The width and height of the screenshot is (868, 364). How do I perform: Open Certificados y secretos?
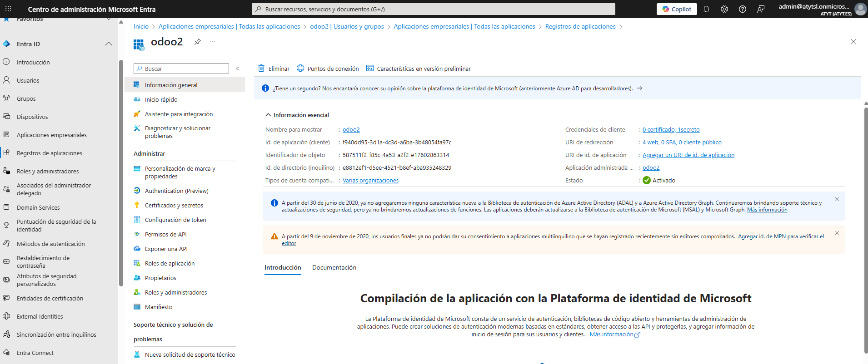174,205
